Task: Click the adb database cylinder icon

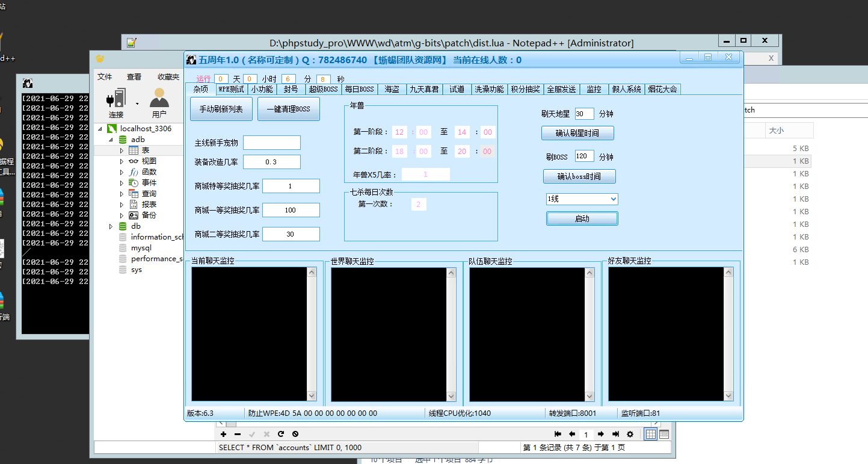Action: (x=123, y=139)
